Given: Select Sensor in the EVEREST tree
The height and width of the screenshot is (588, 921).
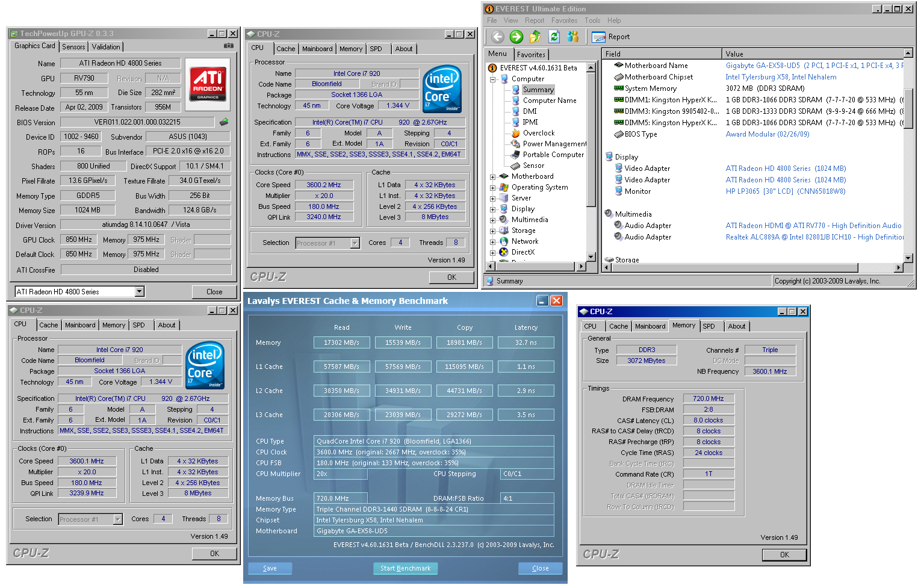Looking at the screenshot, I should tap(533, 166).
